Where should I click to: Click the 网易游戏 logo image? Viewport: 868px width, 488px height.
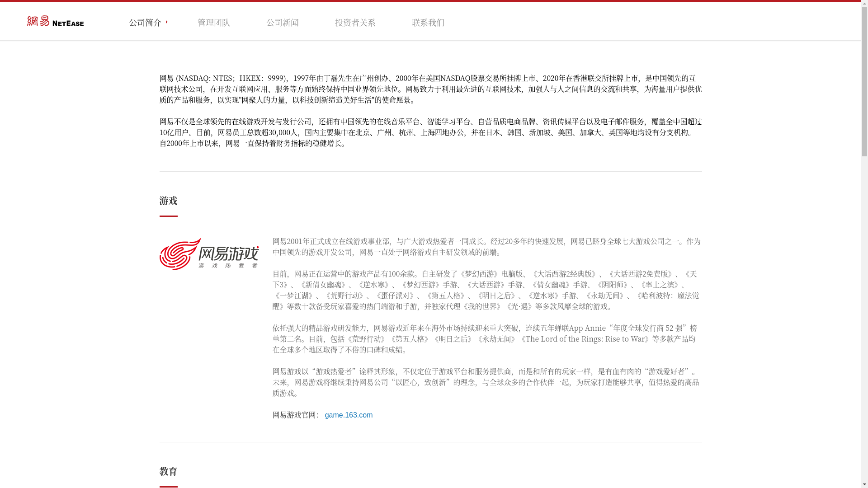tap(209, 254)
